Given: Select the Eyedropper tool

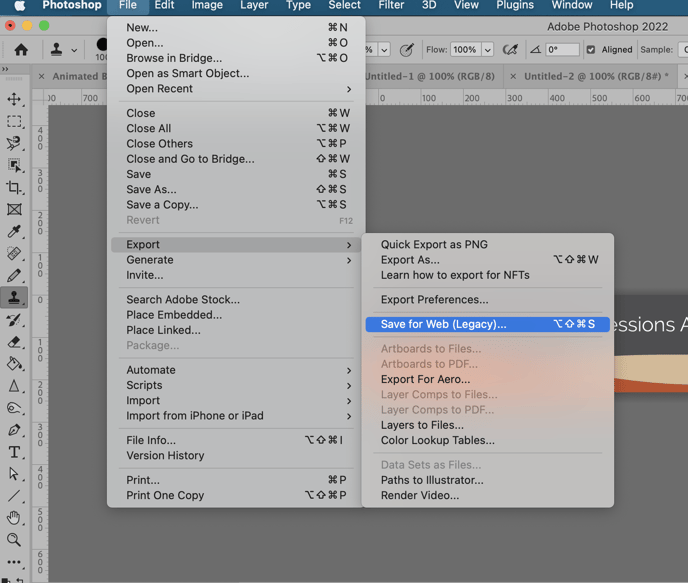Looking at the screenshot, I should [14, 231].
